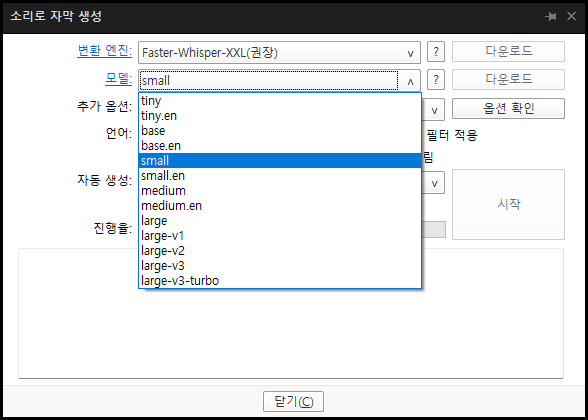Choose tiny.en from the model list
This screenshot has width=588, height=420.
pyautogui.click(x=280, y=116)
